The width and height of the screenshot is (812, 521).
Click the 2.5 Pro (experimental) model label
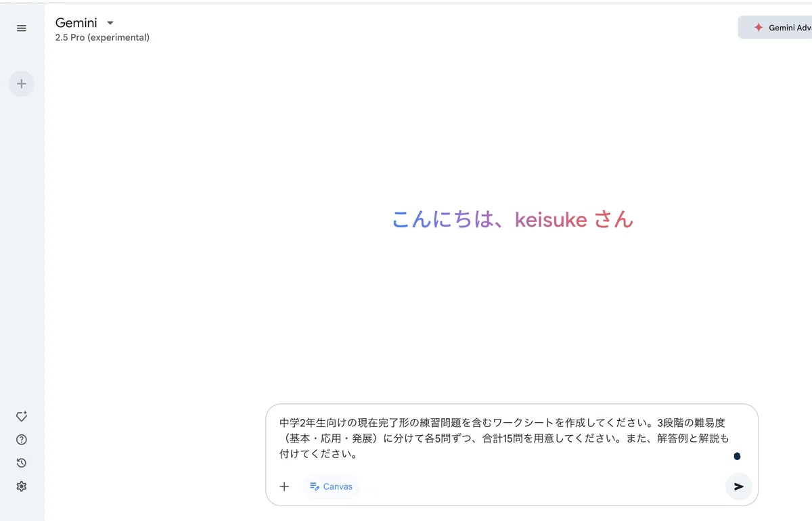tap(102, 38)
